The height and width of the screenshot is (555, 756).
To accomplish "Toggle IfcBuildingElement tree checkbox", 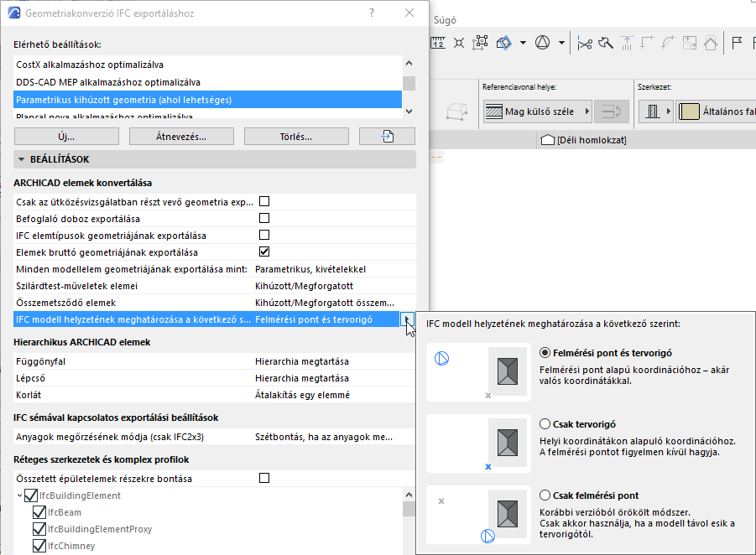I will coord(31,495).
